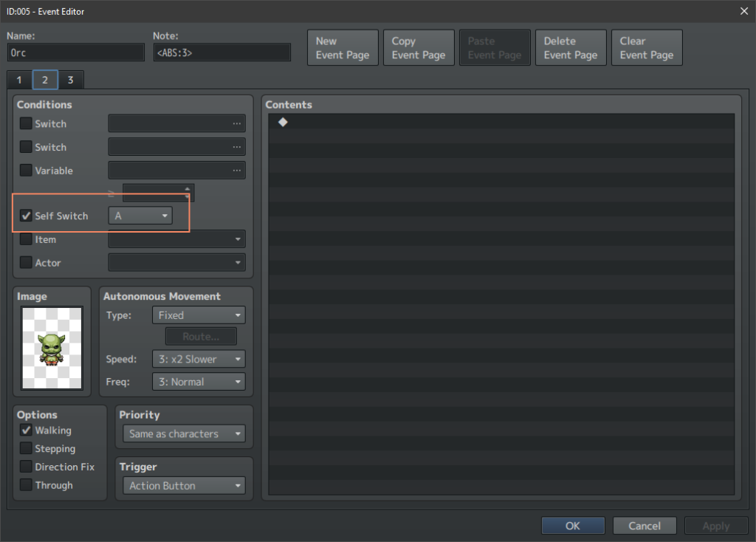The width and height of the screenshot is (756, 542).
Task: Click the diamond command marker in Contents
Action: tap(283, 122)
